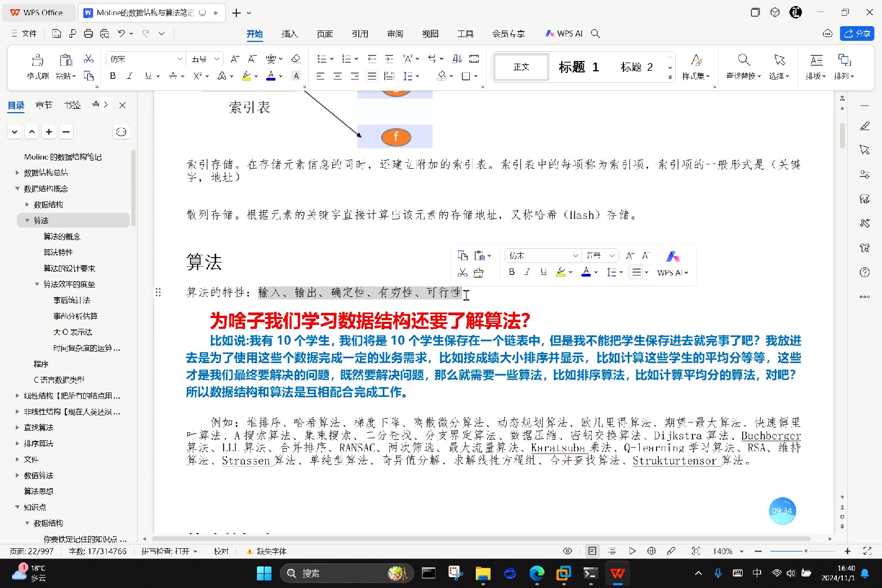Image resolution: width=882 pixels, height=588 pixels.
Task: Open the zoom percentage dropdown
Action: pos(742,552)
